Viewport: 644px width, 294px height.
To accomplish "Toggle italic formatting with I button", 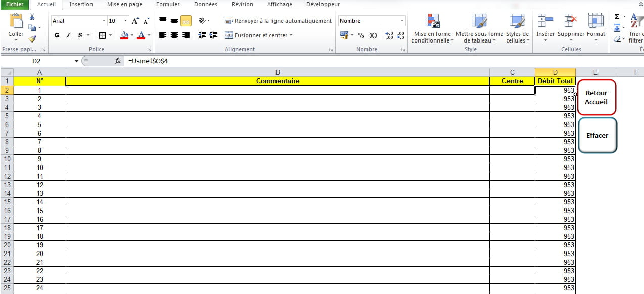I will pyautogui.click(x=69, y=35).
